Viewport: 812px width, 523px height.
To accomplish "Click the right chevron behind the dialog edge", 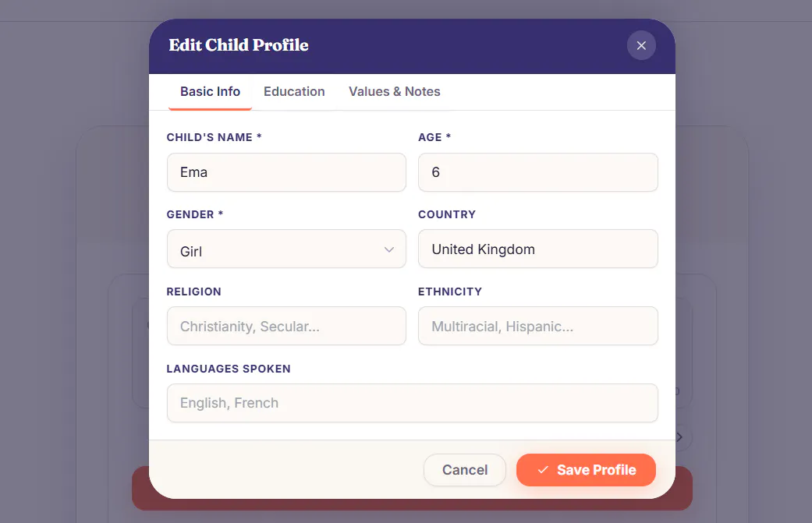I will (679, 437).
